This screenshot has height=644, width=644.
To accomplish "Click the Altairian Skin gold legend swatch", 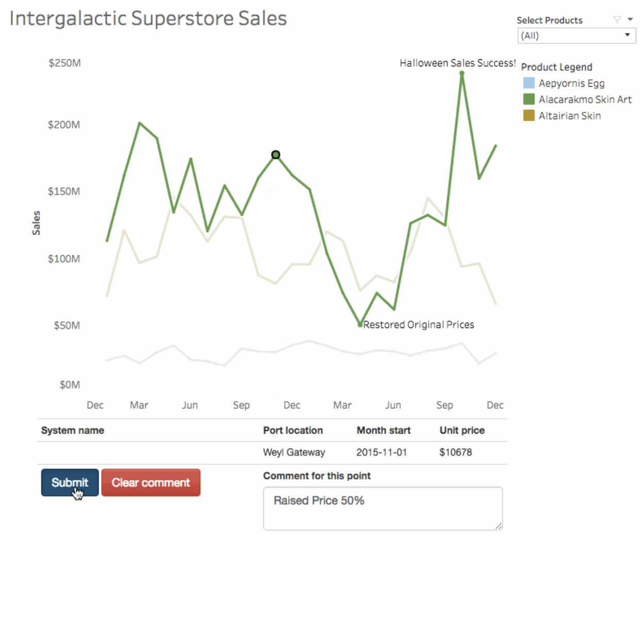I will pos(529,115).
